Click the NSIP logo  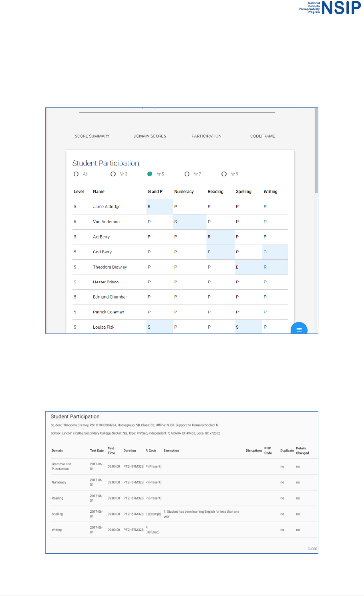tap(330, 8)
